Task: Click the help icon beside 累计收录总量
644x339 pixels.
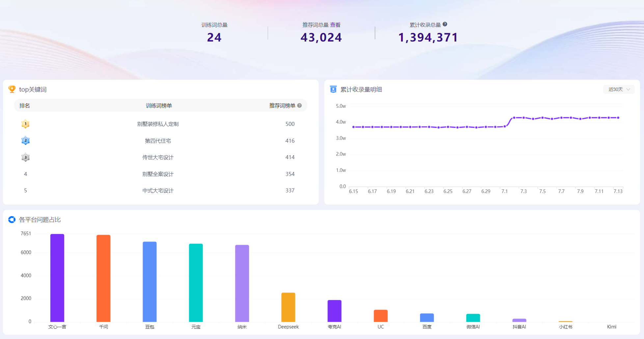Action: tap(445, 24)
